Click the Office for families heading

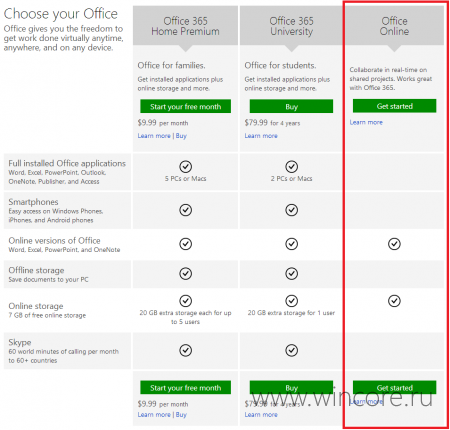pos(171,65)
